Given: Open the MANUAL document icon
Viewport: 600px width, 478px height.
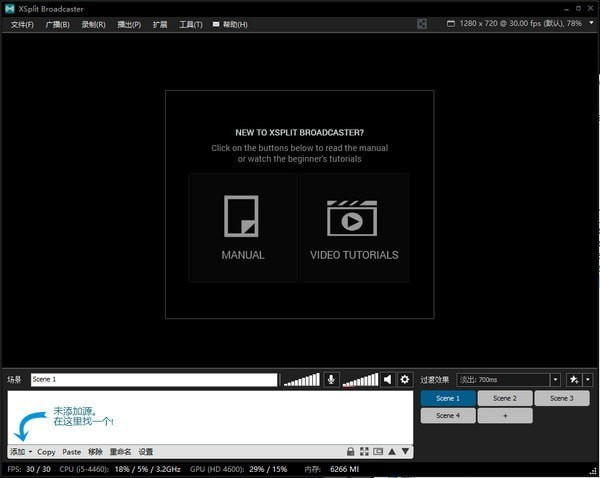Looking at the screenshot, I should click(x=241, y=216).
